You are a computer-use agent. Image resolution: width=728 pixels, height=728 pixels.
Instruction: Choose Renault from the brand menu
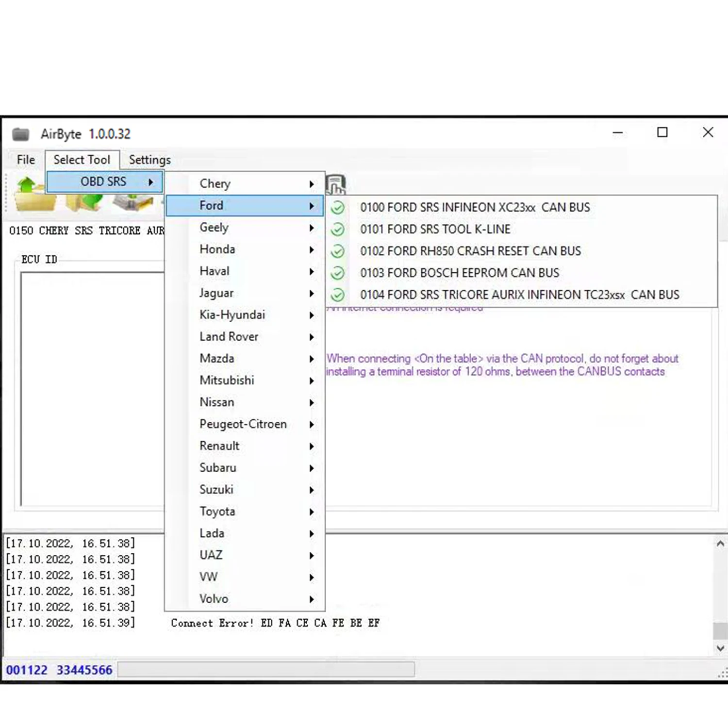point(245,446)
